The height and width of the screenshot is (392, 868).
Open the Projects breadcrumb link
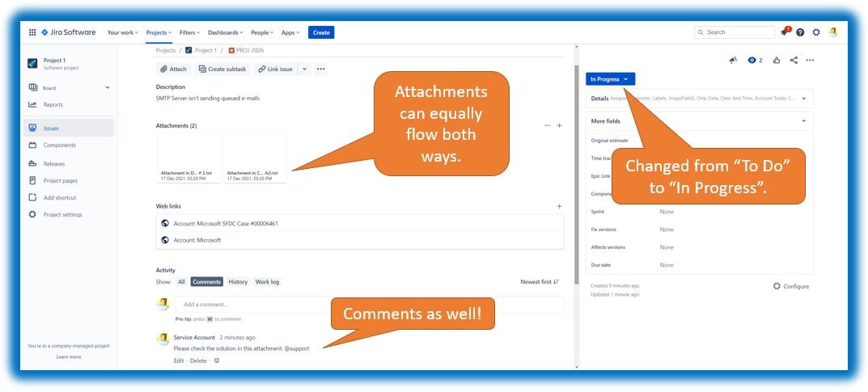[166, 50]
